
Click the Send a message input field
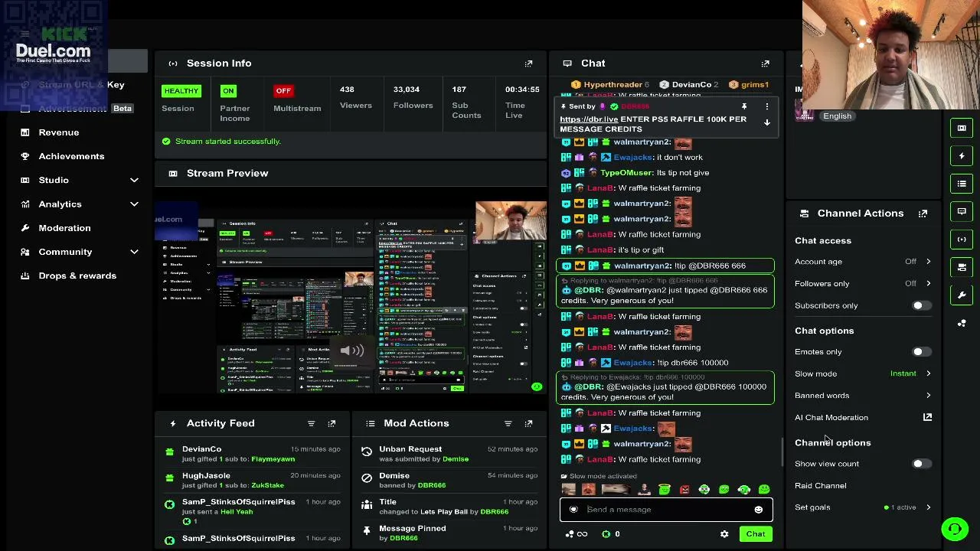pos(666,510)
